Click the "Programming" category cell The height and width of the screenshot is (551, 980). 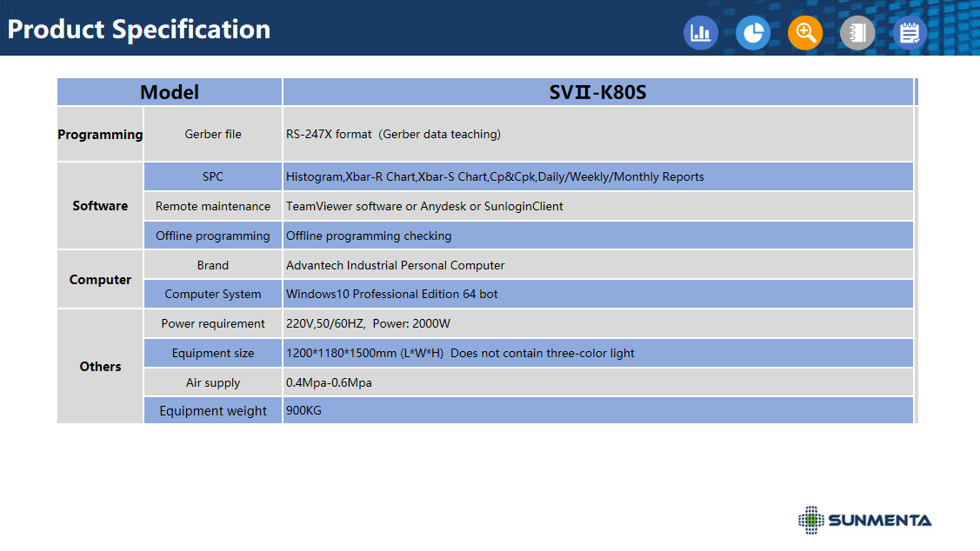click(100, 135)
